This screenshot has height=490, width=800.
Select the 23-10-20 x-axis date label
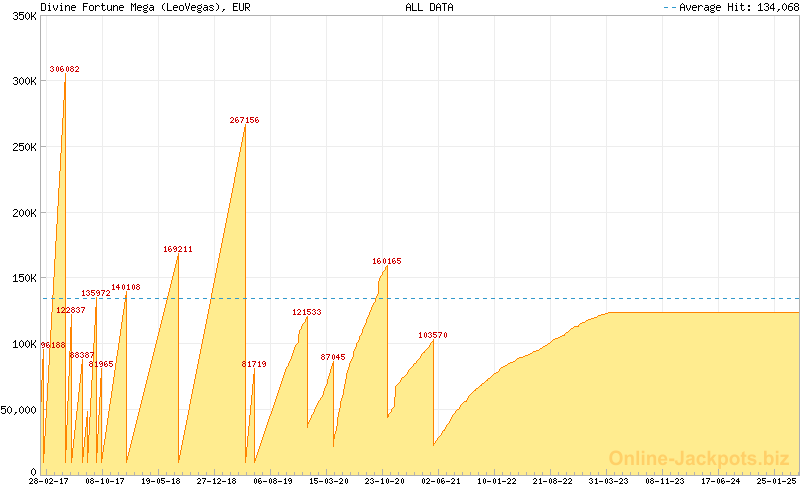point(385,481)
